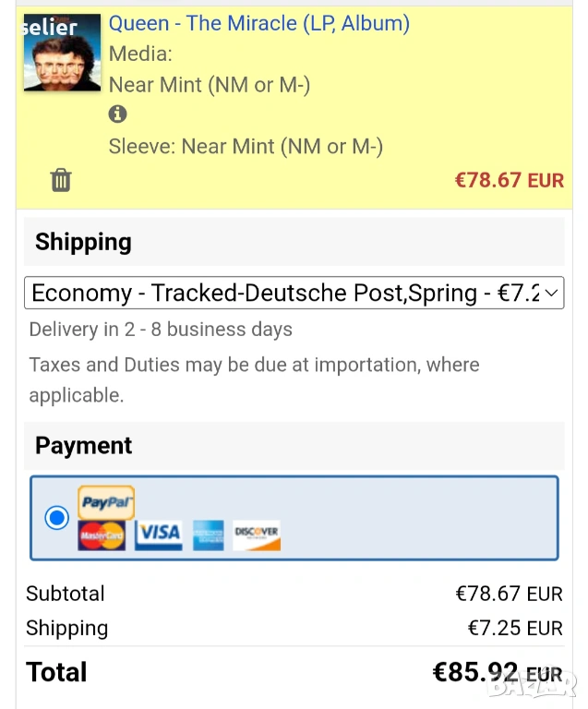Click the Visa card icon
Image resolution: width=588 pixels, height=709 pixels.
click(x=159, y=535)
